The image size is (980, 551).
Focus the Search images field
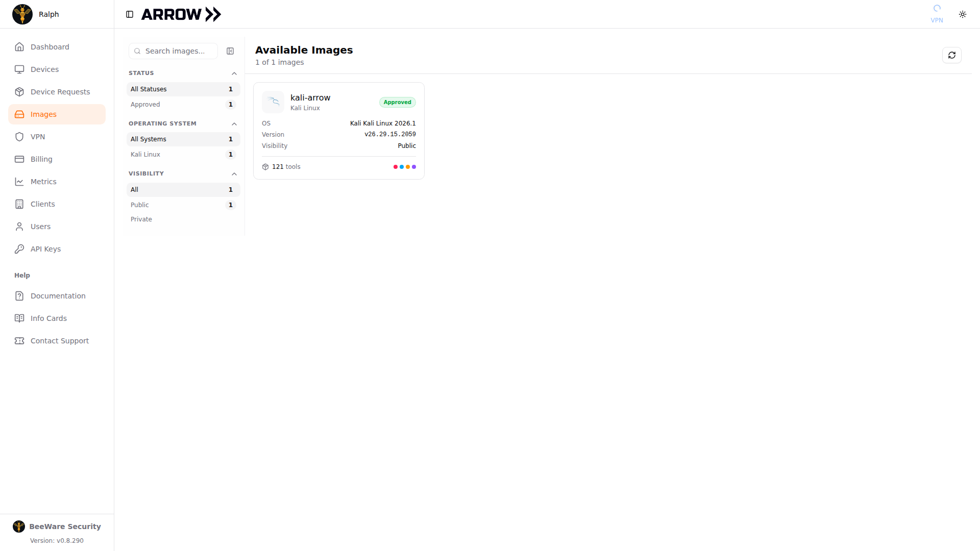[174, 51]
